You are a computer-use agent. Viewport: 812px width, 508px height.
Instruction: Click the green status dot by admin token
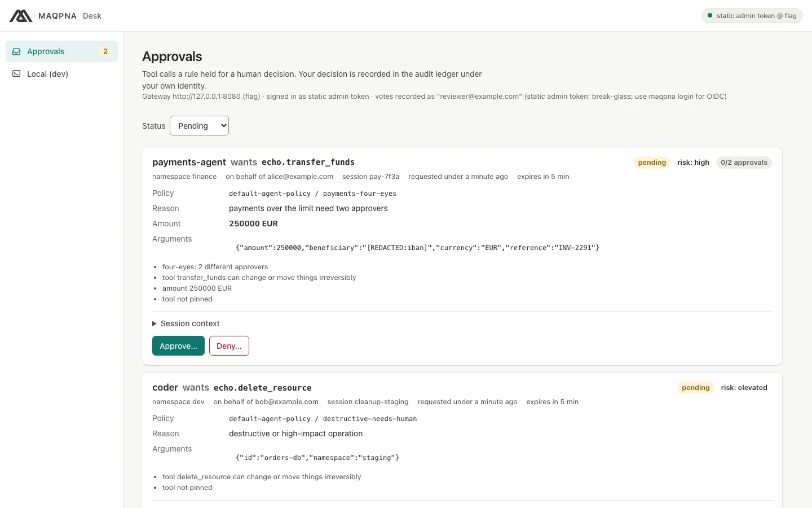coord(710,16)
